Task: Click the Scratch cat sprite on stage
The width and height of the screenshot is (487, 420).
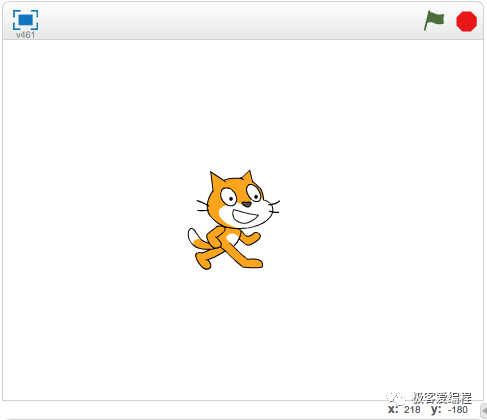Action: (233, 220)
